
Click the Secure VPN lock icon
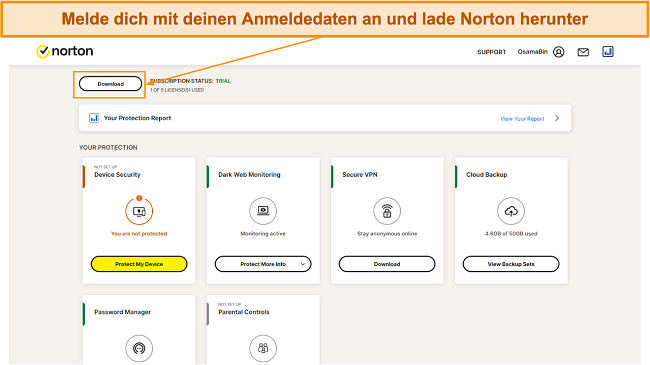[387, 211]
